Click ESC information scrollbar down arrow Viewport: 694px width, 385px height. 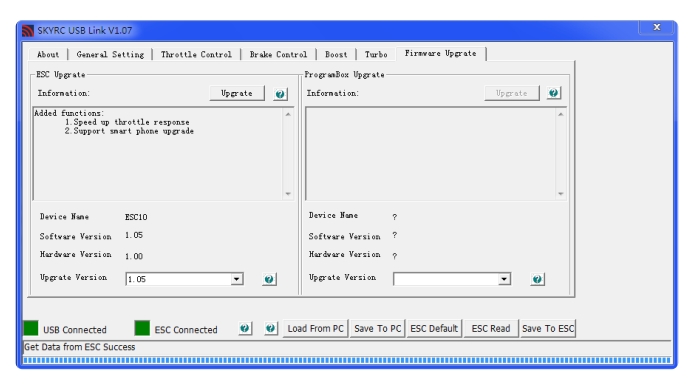[288, 194]
